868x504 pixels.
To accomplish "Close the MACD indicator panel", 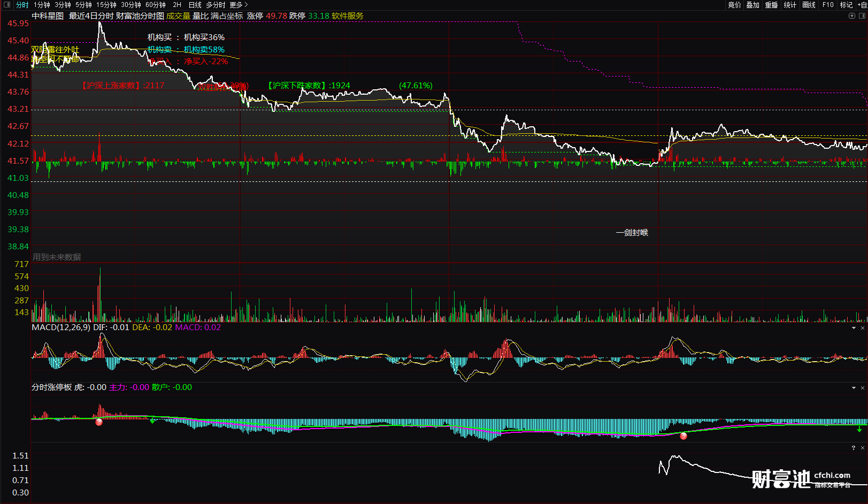I will coord(862,328).
